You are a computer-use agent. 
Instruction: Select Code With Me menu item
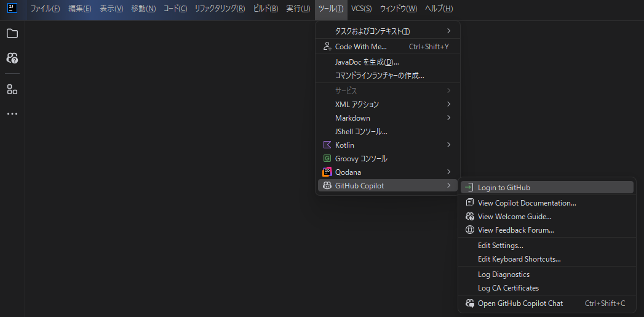tap(388, 46)
